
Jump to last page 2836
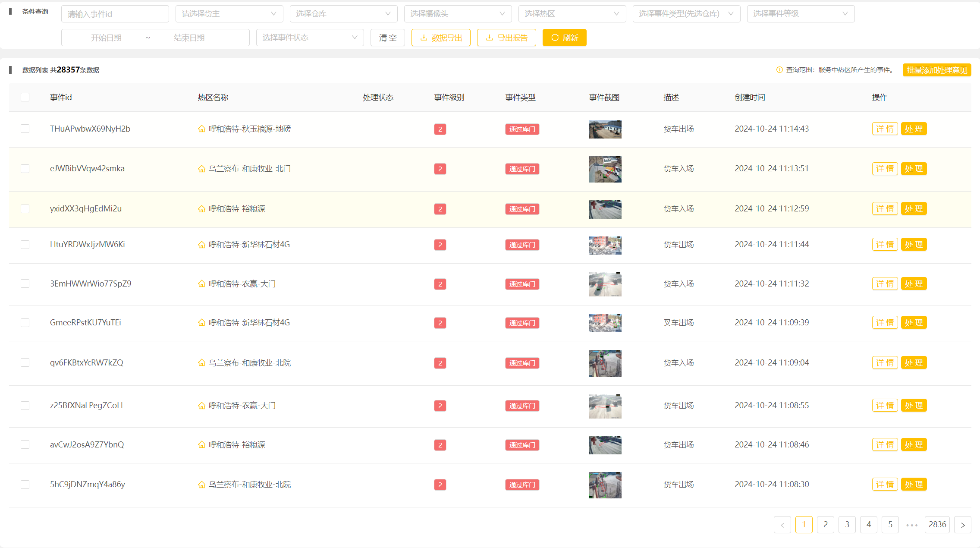[x=937, y=525]
